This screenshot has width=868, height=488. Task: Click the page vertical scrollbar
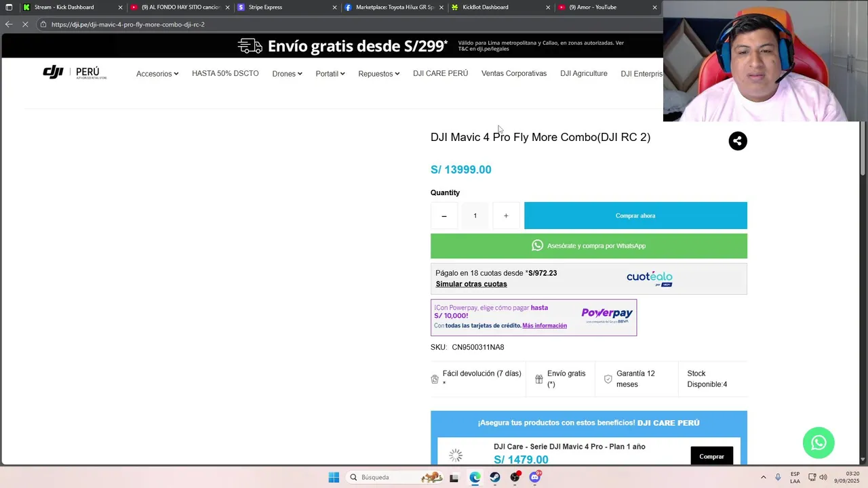point(863,149)
